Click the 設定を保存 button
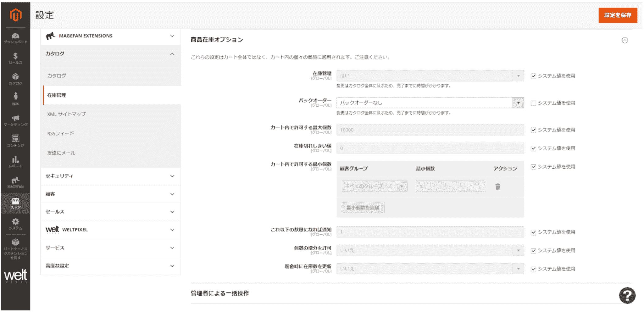Screen dimensions: 644x312 pyautogui.click(x=618, y=15)
